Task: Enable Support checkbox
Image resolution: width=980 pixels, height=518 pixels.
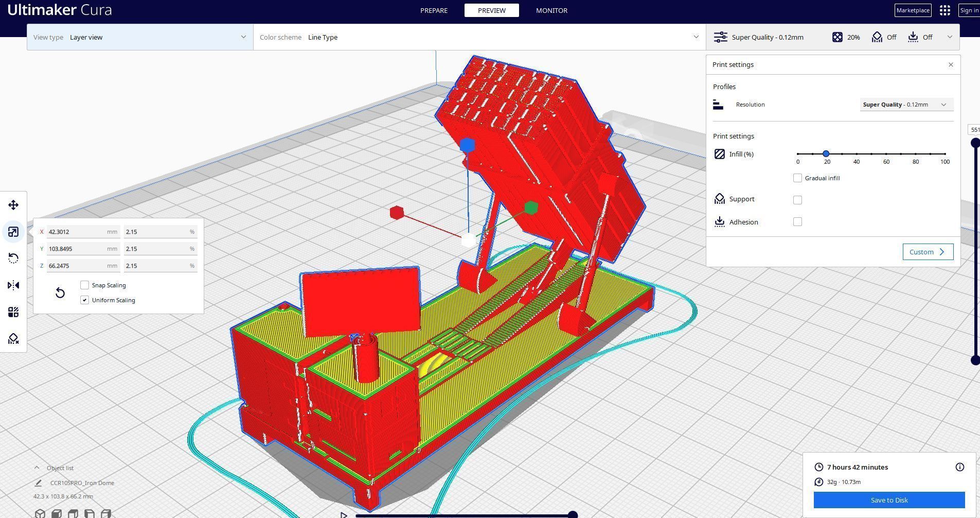Action: click(797, 200)
